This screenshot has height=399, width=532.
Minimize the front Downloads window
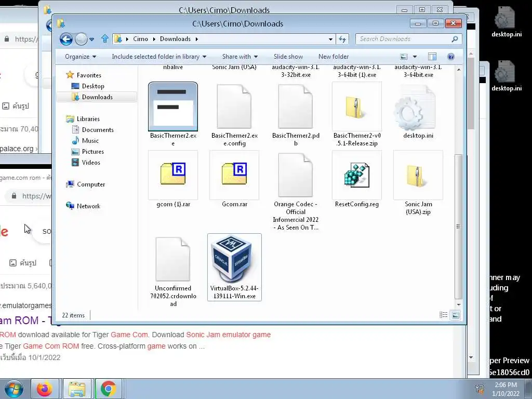click(418, 23)
